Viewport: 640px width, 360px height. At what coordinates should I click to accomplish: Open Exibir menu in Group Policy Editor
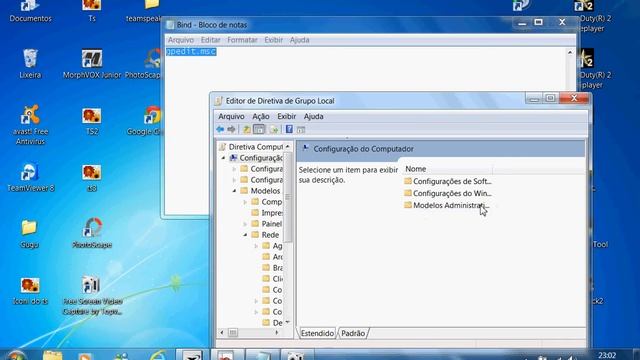[286, 116]
